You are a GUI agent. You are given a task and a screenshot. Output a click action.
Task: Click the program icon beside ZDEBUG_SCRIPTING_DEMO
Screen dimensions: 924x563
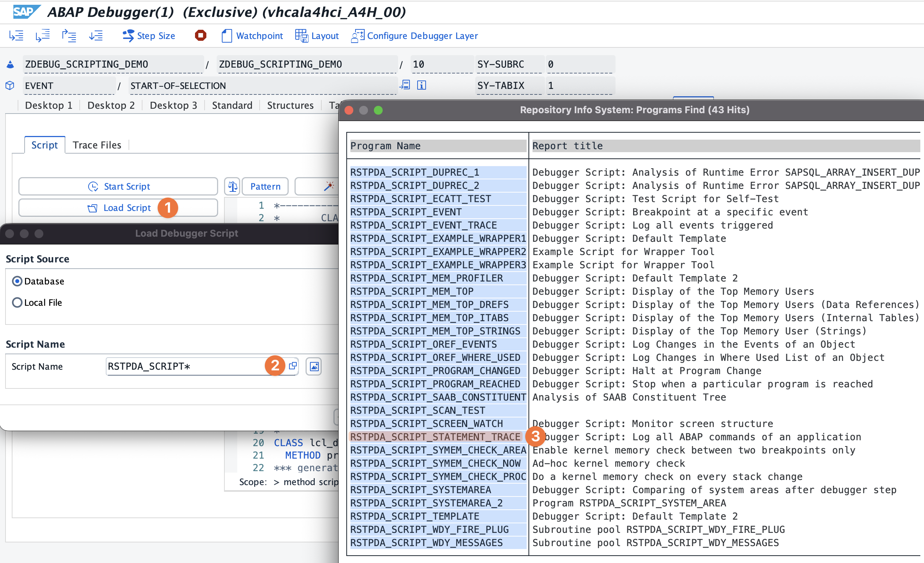point(11,65)
